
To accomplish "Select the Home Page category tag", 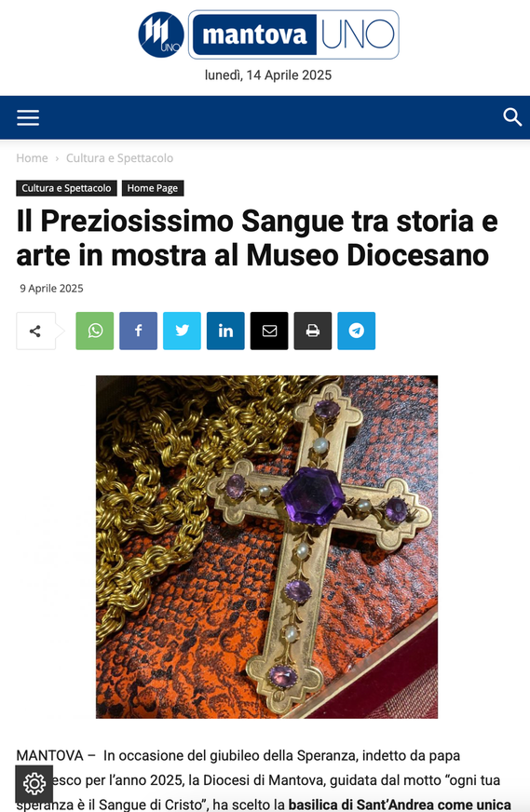I will (153, 188).
